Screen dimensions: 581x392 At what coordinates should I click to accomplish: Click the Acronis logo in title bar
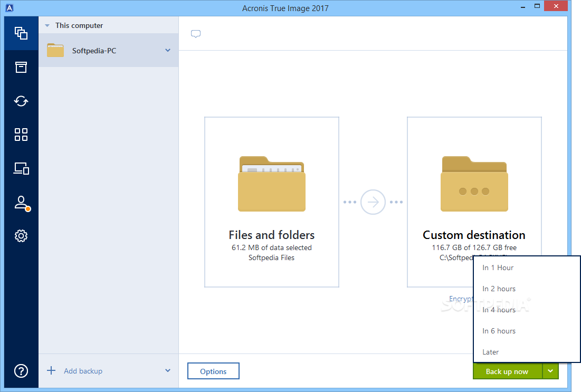[9, 7]
